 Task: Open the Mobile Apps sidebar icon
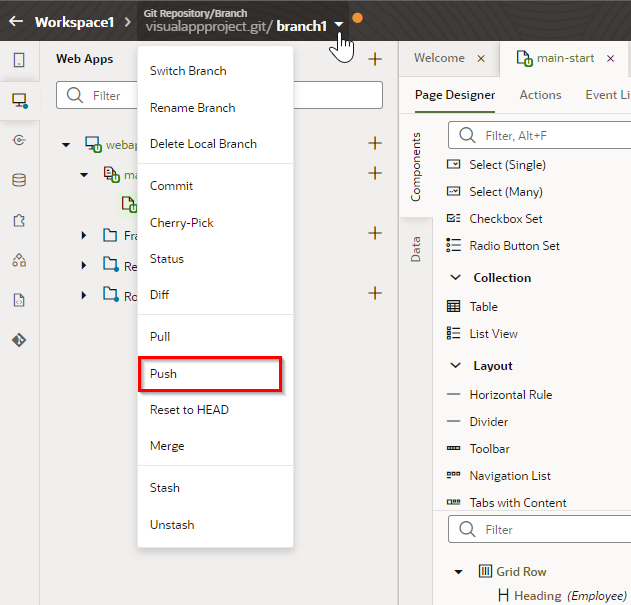click(19, 60)
